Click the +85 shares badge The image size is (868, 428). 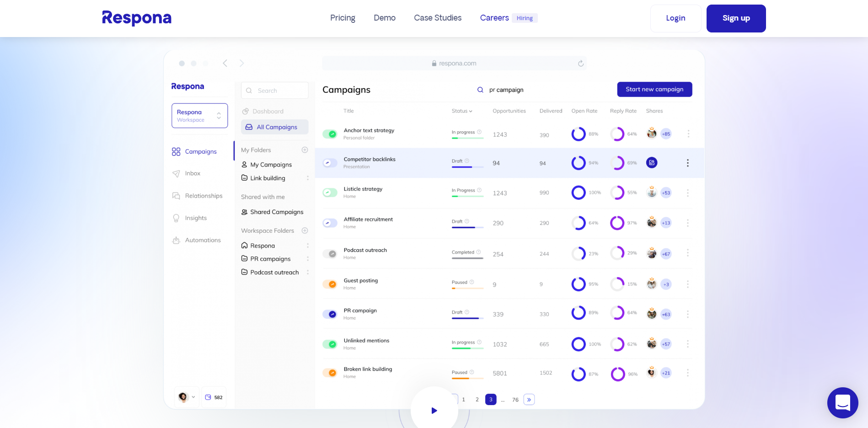pos(666,134)
